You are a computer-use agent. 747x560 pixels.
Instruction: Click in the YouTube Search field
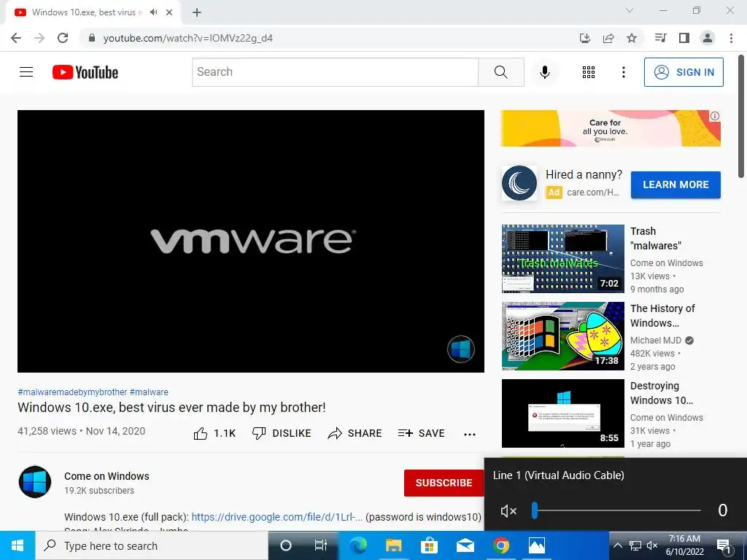coord(335,72)
